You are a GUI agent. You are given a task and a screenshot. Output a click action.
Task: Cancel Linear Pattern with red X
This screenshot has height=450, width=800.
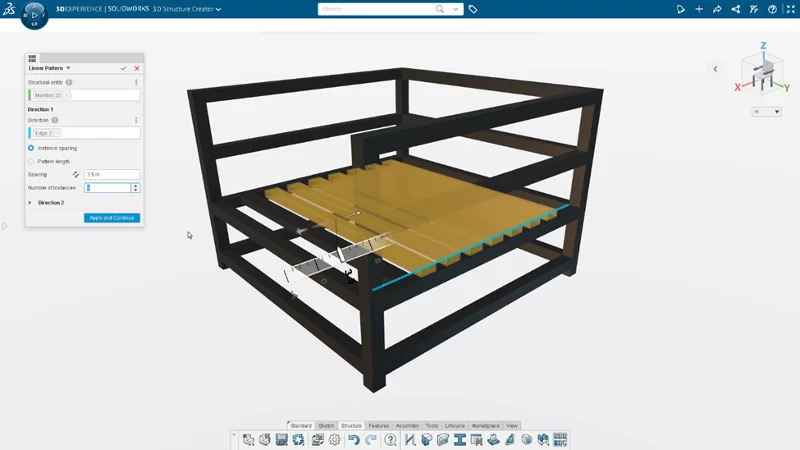pyautogui.click(x=137, y=68)
